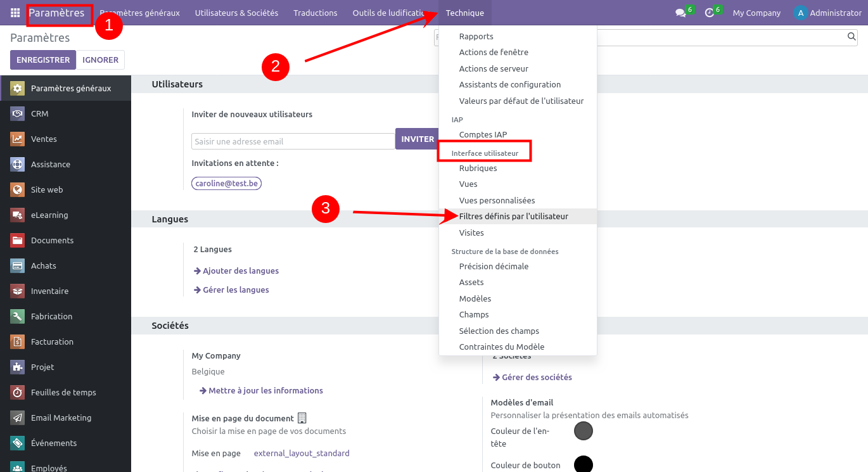Image resolution: width=868 pixels, height=472 pixels.
Task: Click Ajouter des langues link
Action: pos(236,271)
